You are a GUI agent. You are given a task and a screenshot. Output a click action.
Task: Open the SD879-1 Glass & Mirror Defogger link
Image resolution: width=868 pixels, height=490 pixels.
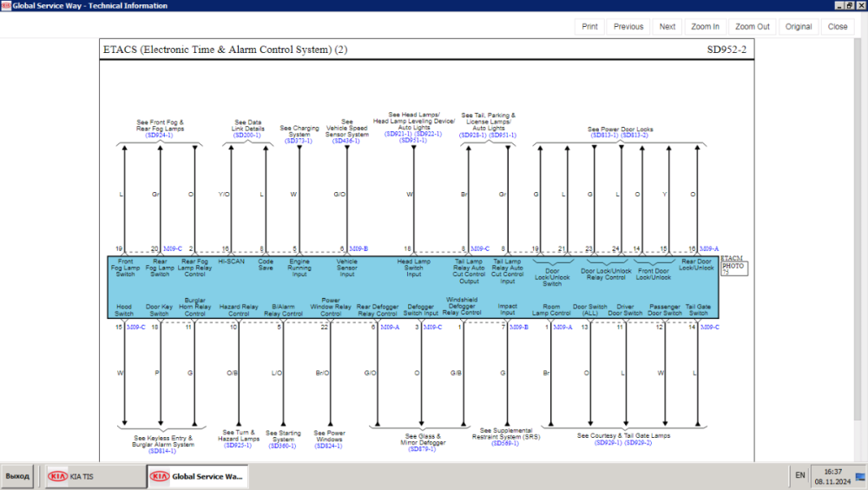[422, 449]
